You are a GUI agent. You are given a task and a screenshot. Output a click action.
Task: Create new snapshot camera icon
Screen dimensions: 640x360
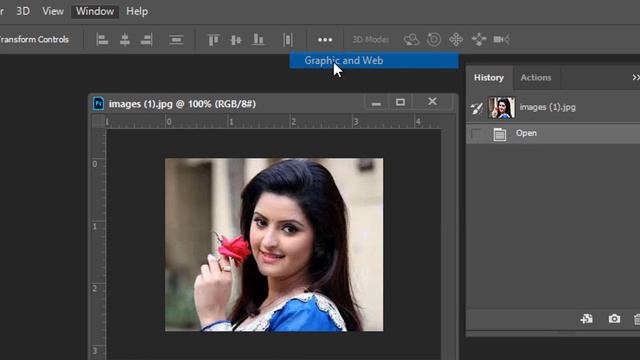pyautogui.click(x=614, y=319)
